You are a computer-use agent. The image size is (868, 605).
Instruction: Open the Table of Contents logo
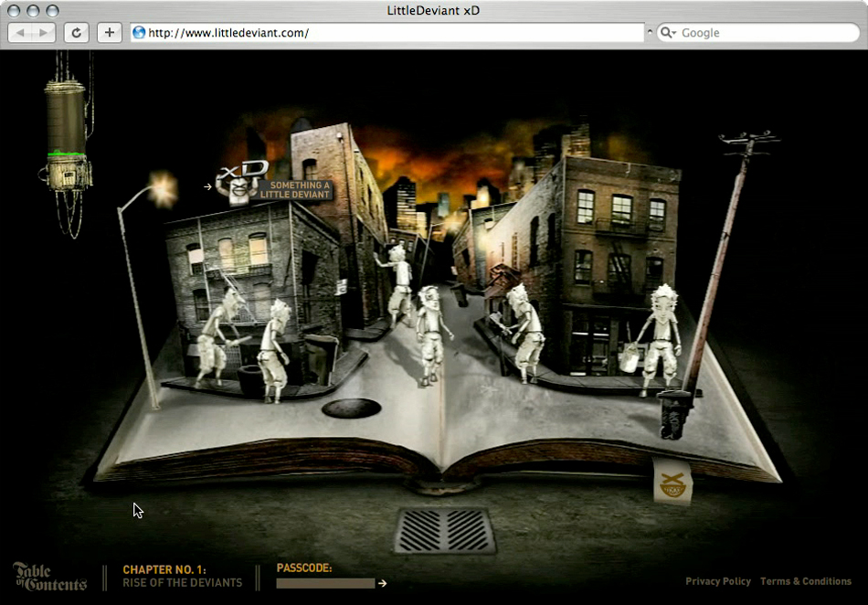pos(49,577)
